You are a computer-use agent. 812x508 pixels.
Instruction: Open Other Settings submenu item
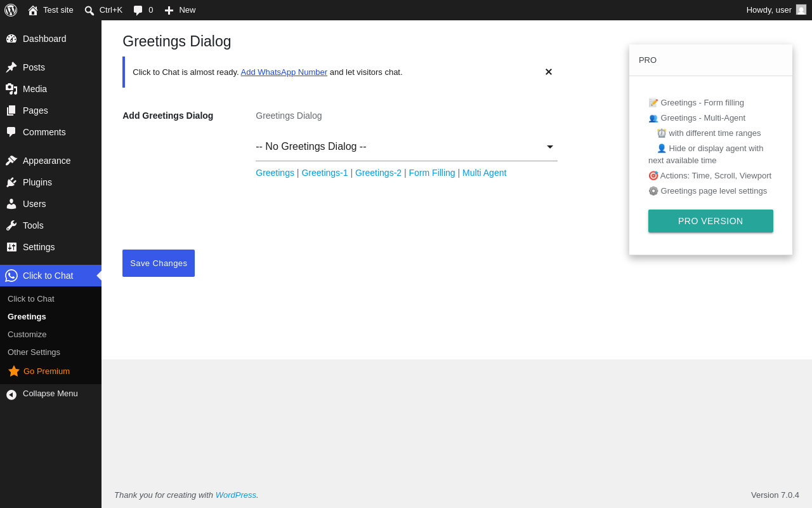[x=34, y=352]
